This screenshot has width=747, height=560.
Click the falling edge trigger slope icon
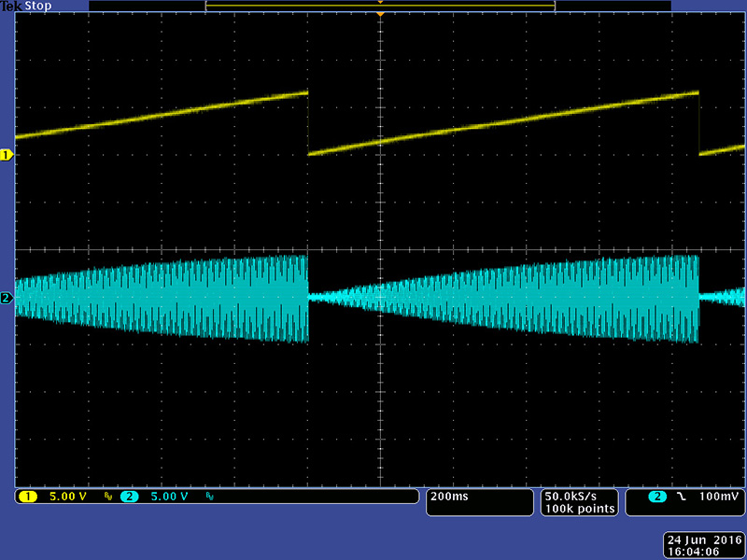coord(681,497)
